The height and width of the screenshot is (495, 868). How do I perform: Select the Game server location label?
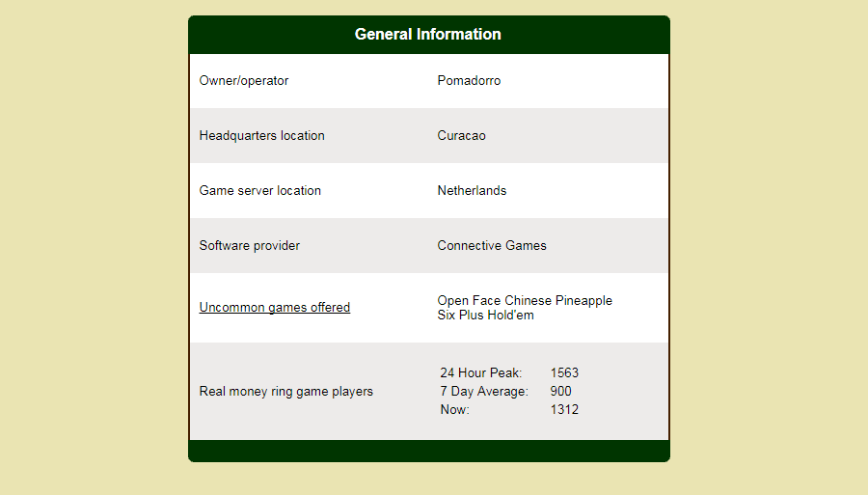(259, 191)
